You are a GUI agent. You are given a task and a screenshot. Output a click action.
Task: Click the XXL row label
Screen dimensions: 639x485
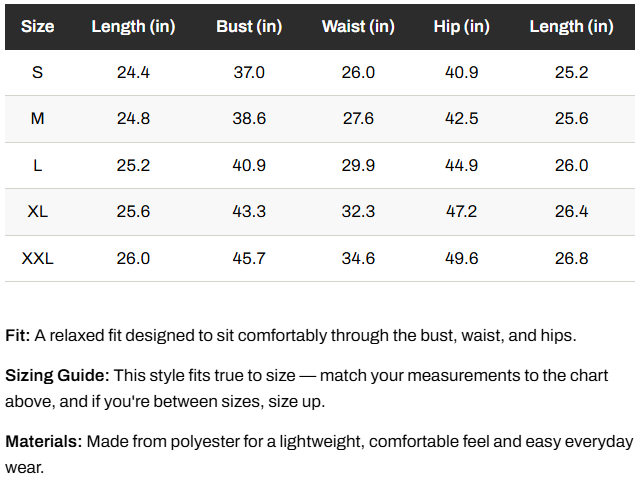click(37, 258)
